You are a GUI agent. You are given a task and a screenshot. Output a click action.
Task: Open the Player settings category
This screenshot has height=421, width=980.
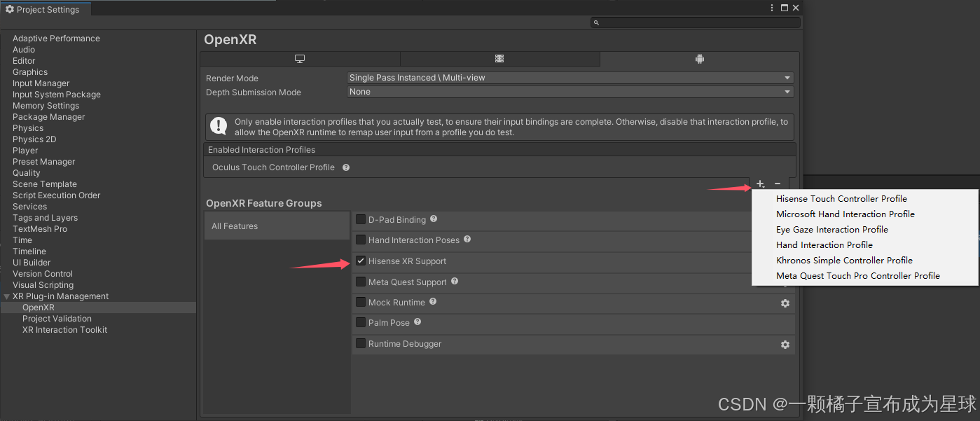[x=25, y=151]
